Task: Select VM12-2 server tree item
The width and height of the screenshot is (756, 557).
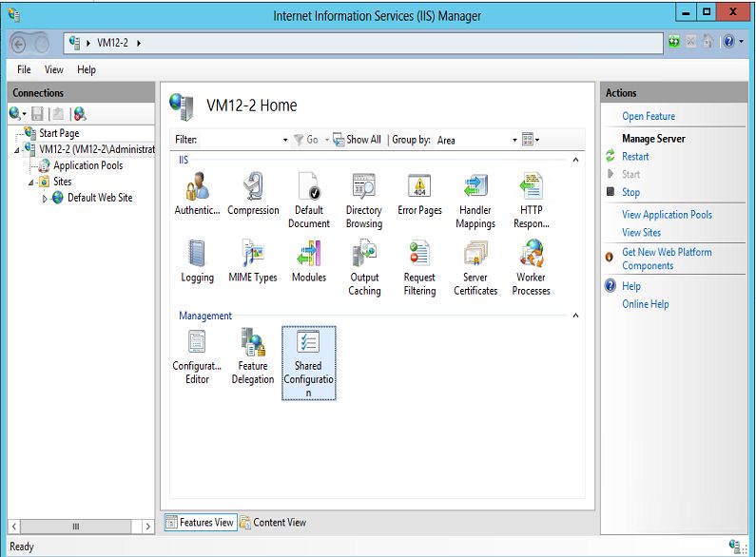Action: (x=97, y=149)
